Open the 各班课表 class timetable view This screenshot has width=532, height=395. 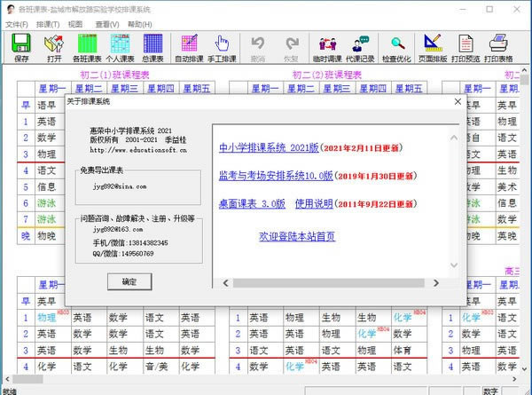(x=89, y=47)
